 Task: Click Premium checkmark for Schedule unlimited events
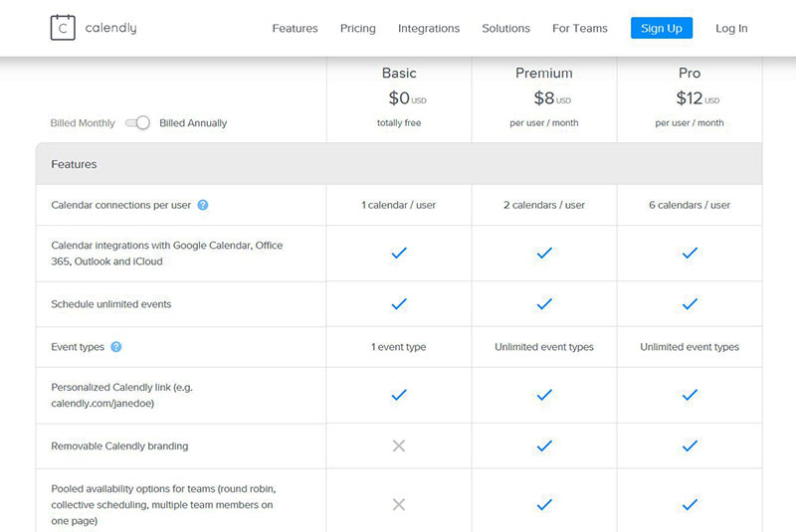pos(544,303)
